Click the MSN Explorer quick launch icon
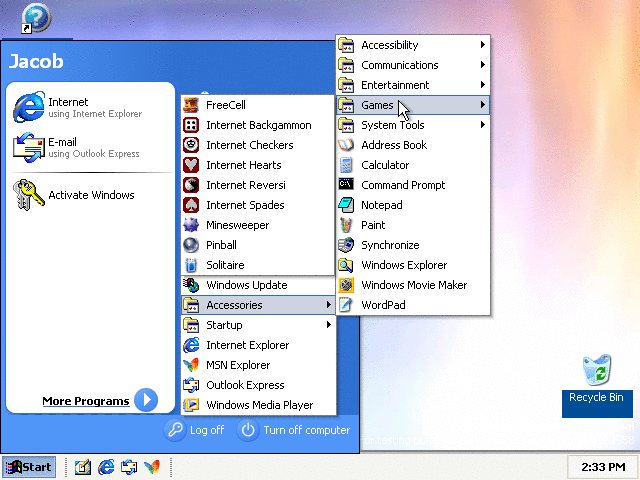Viewport: 640px width, 480px height. point(152,467)
